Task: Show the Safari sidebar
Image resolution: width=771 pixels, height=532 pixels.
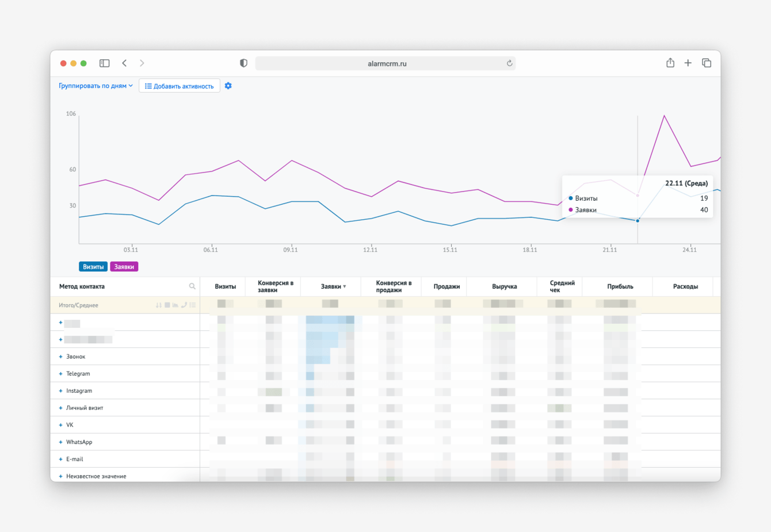Action: (x=104, y=63)
